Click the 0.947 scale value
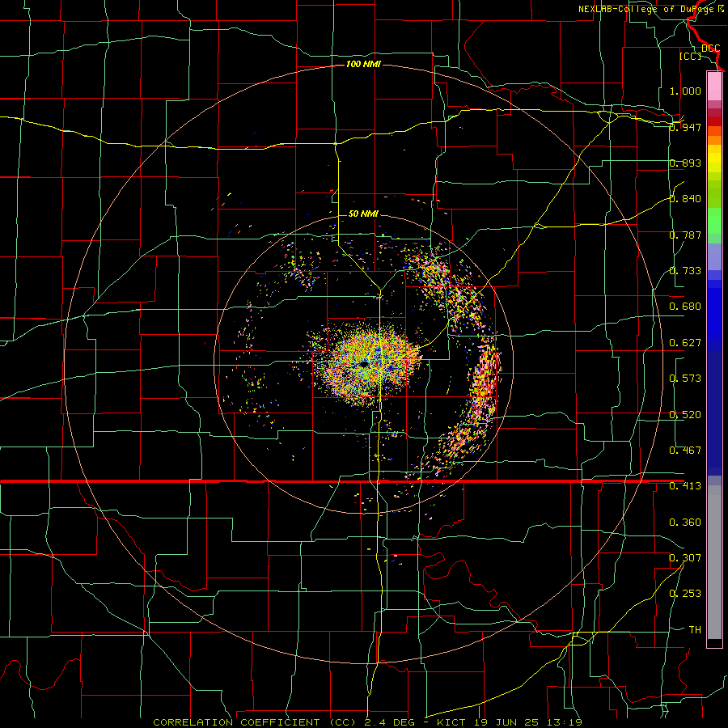Image resolution: width=728 pixels, height=728 pixels. pos(685,127)
